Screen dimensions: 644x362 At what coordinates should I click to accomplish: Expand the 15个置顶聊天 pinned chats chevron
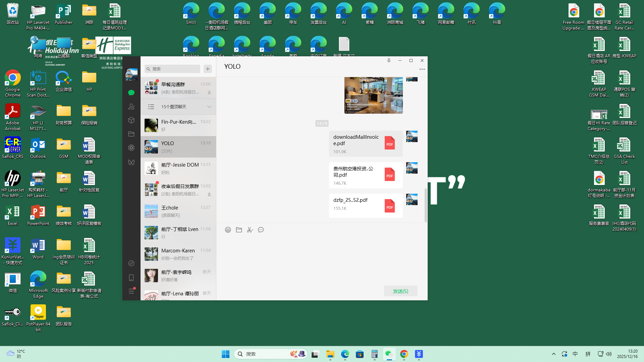pyautogui.click(x=209, y=107)
